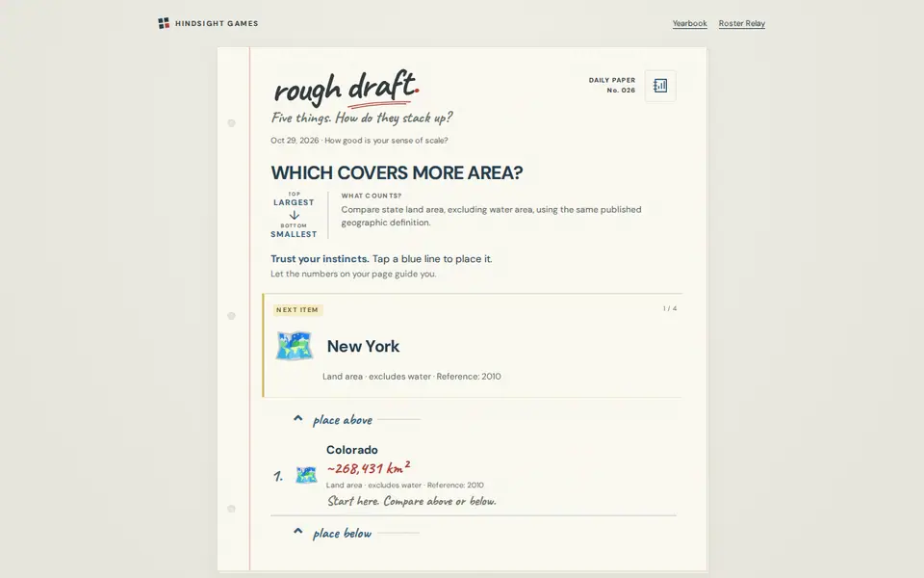Click the Colorado map icon
The image size is (924, 578).
[x=306, y=475]
